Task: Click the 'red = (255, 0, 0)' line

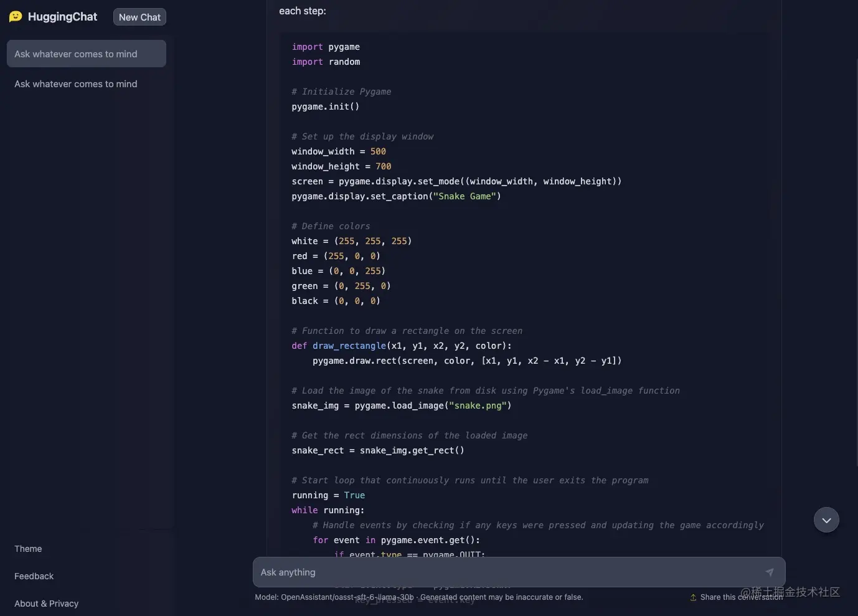Action: 336,256
